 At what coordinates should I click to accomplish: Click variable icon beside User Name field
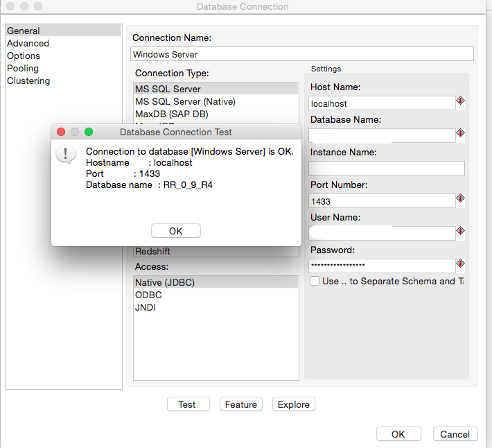coord(460,231)
